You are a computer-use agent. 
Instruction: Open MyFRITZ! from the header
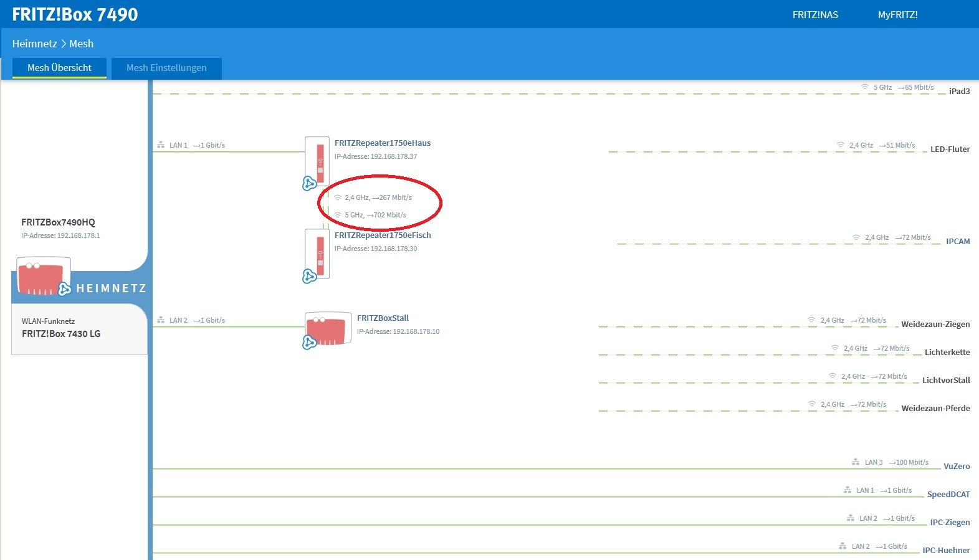pos(897,14)
